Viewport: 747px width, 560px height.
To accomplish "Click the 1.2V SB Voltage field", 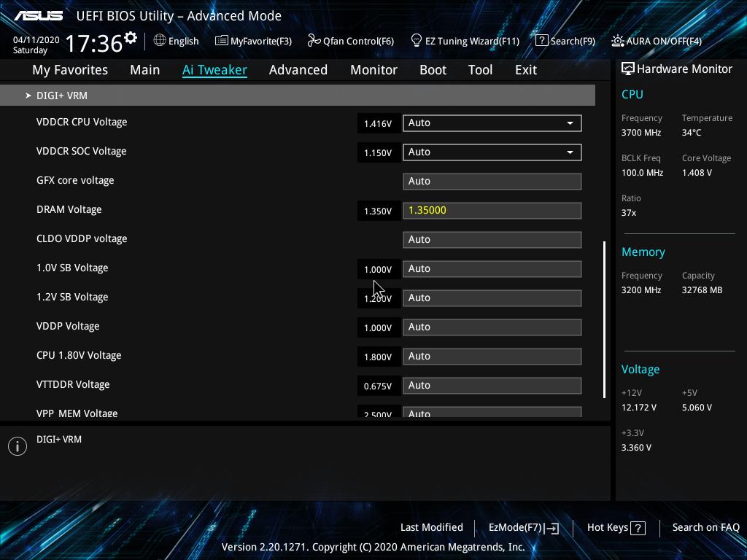I will click(x=492, y=298).
